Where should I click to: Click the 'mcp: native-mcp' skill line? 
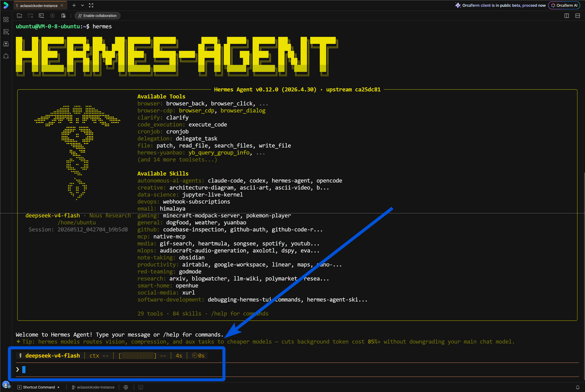point(161,236)
